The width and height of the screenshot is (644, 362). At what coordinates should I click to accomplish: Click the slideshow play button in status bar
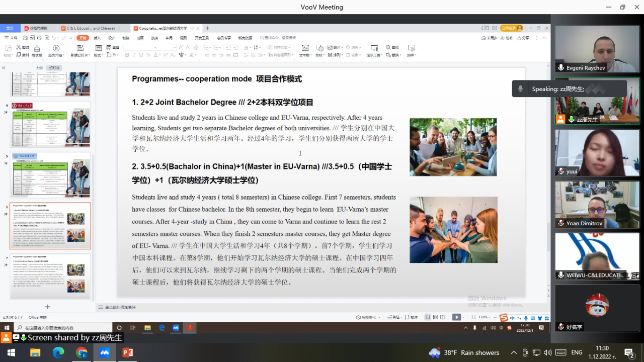click(x=456, y=317)
